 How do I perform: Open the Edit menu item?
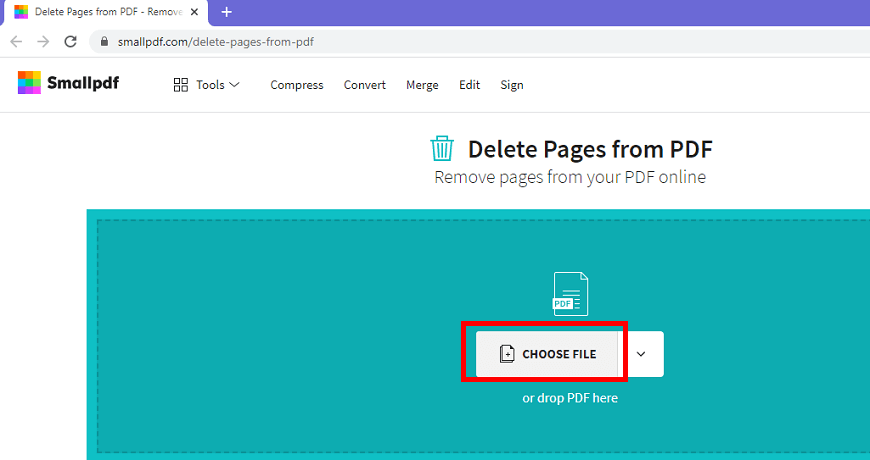click(470, 85)
